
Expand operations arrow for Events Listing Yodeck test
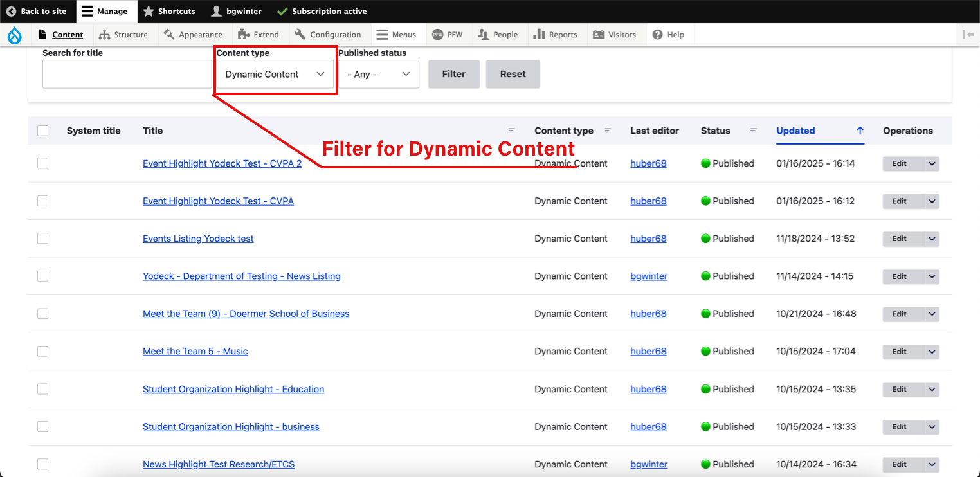(932, 239)
